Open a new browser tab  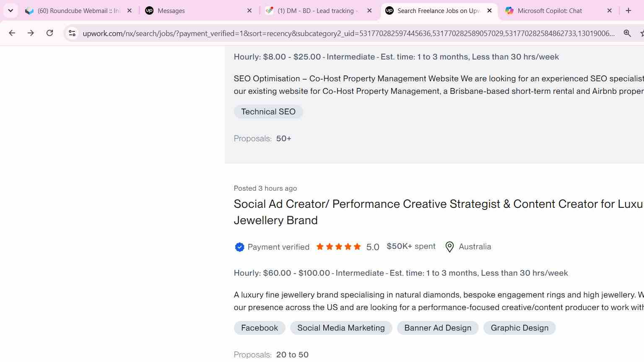[x=628, y=10]
